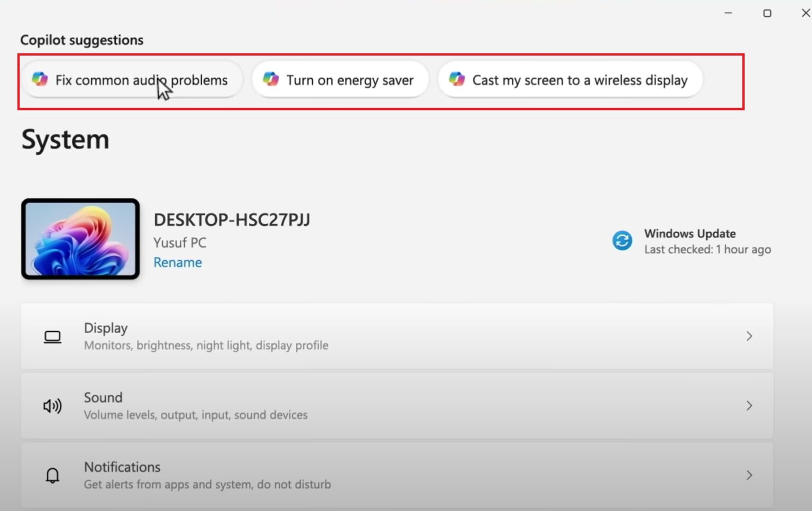Click the Copilot icon beside Cast my screen
The height and width of the screenshot is (511, 812).
click(x=457, y=79)
